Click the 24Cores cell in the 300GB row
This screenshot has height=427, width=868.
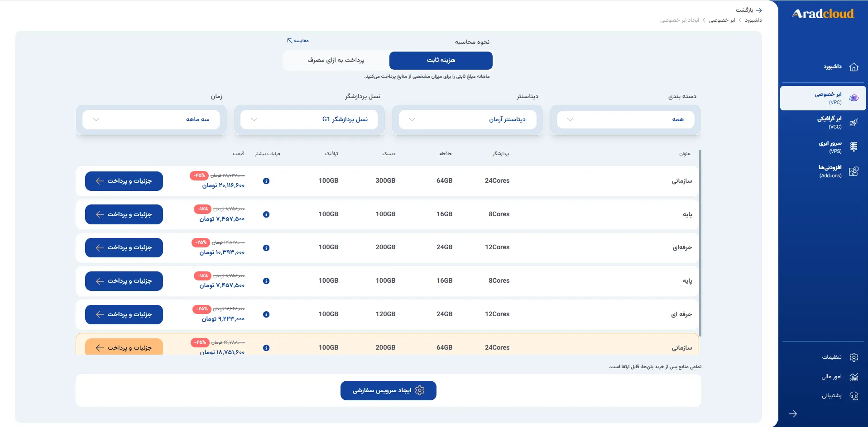(x=497, y=181)
